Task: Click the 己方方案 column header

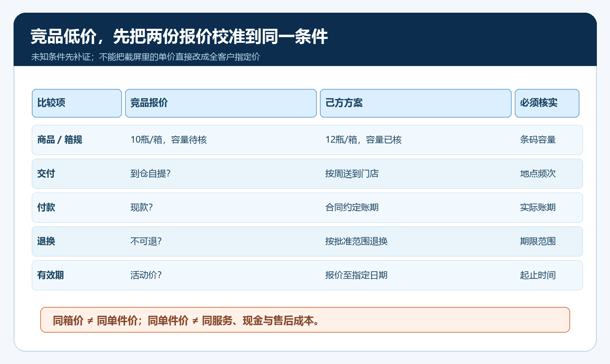Action: 416,103
